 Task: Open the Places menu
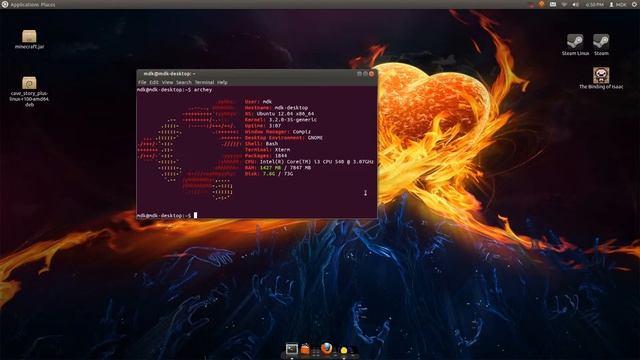(x=48, y=4)
